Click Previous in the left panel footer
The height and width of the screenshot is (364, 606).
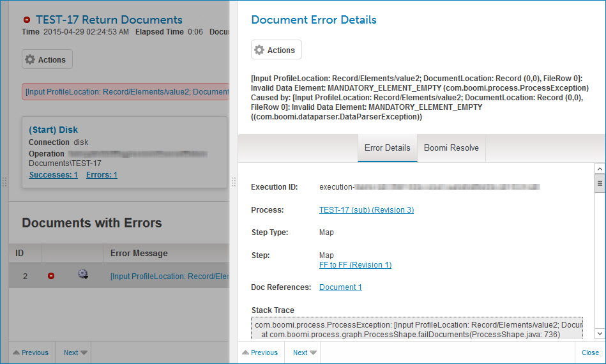(31, 353)
